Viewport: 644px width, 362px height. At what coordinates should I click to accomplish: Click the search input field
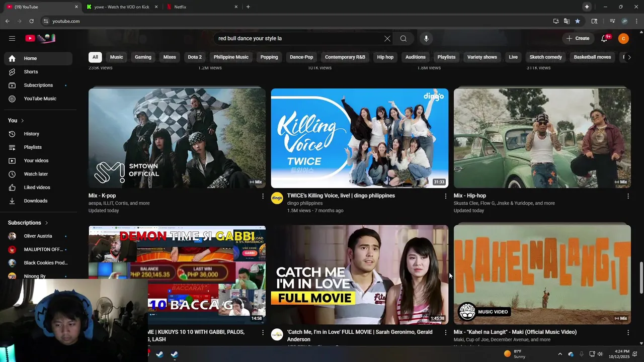(299, 38)
